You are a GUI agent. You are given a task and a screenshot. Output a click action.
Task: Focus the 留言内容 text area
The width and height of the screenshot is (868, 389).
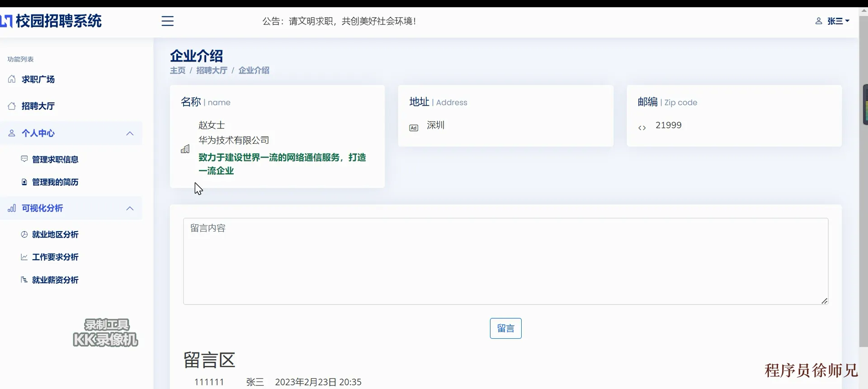click(x=505, y=261)
